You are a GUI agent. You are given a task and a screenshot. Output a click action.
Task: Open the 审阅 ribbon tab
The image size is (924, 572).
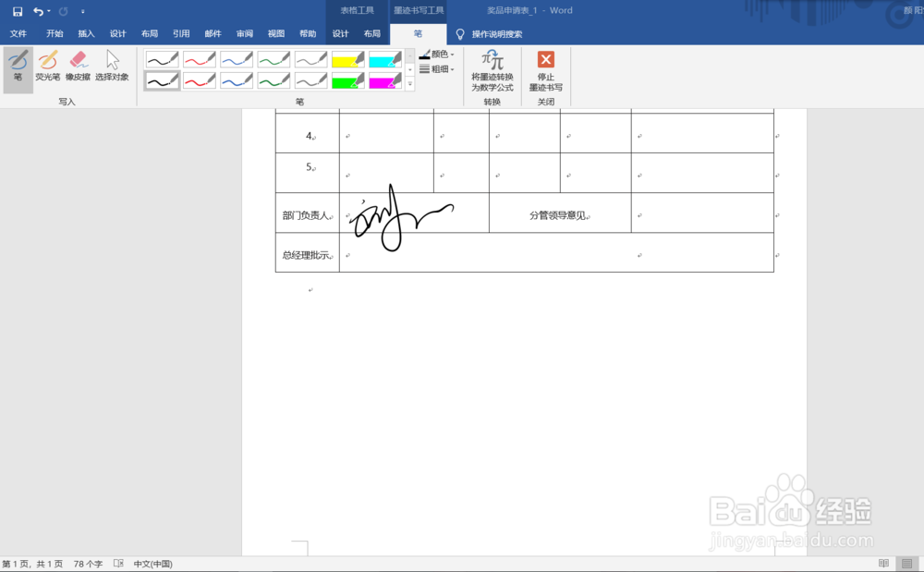pyautogui.click(x=244, y=33)
